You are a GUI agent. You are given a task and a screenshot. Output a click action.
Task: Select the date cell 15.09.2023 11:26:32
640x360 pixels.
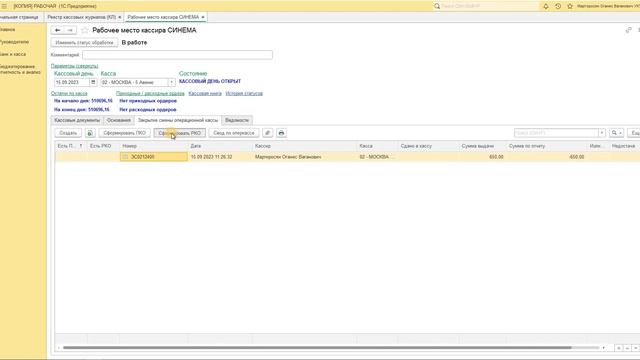point(220,157)
